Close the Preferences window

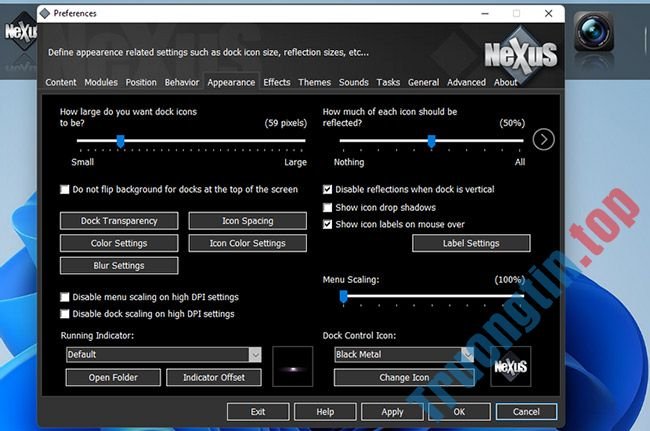click(x=548, y=14)
